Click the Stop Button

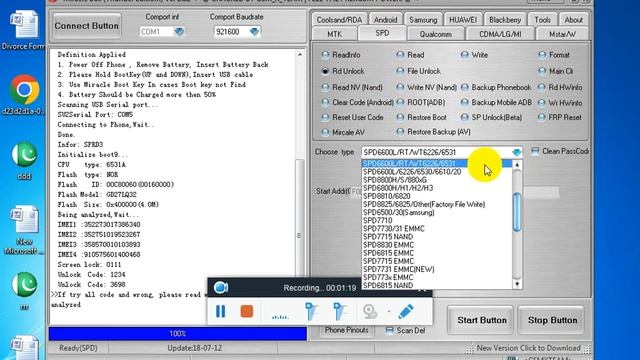552,320
